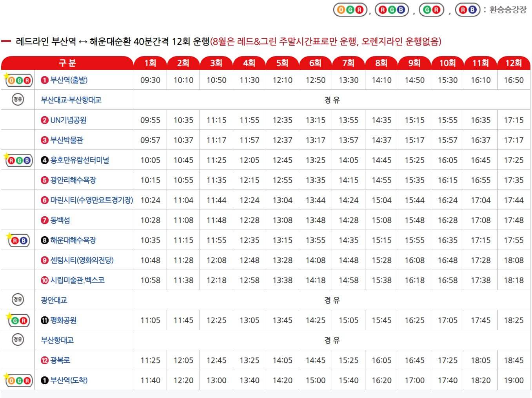Click the 경유 icon beside the 부산항대교 row
Viewport: 532px width, 398px height.
(18, 340)
